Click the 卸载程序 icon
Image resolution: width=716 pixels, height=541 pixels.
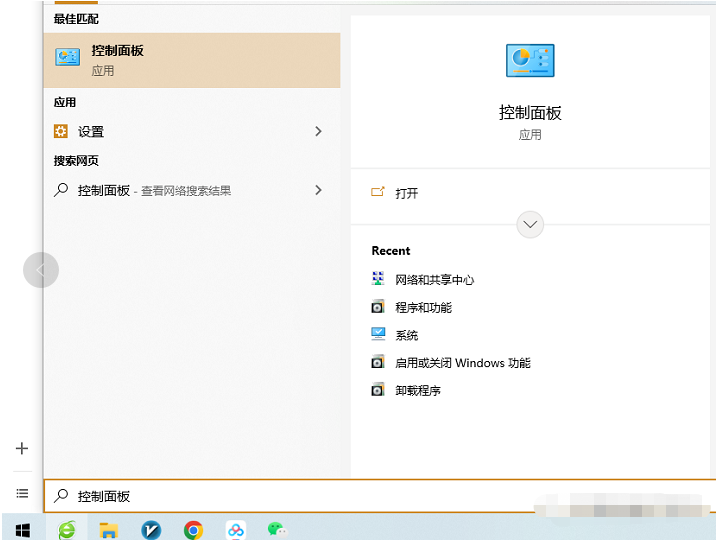point(378,389)
